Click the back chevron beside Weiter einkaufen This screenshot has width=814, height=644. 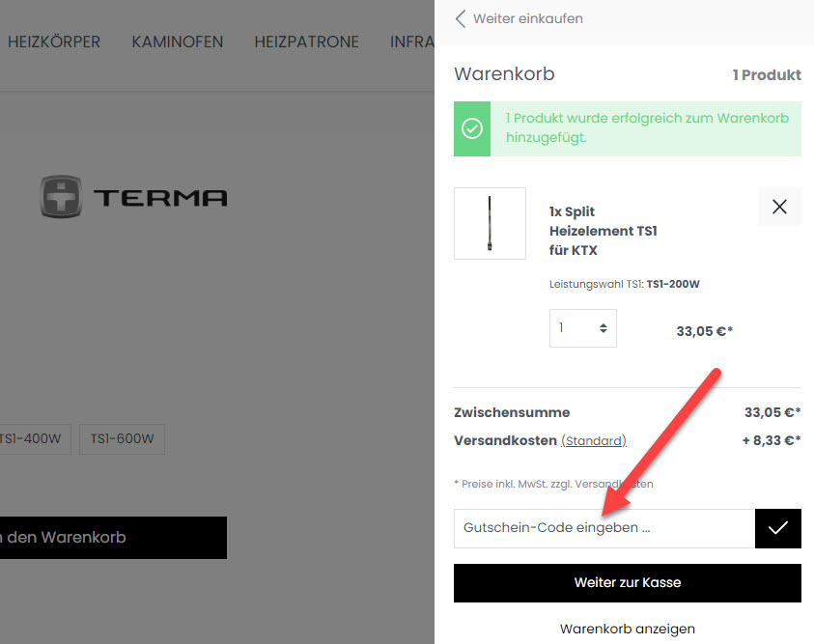461,18
